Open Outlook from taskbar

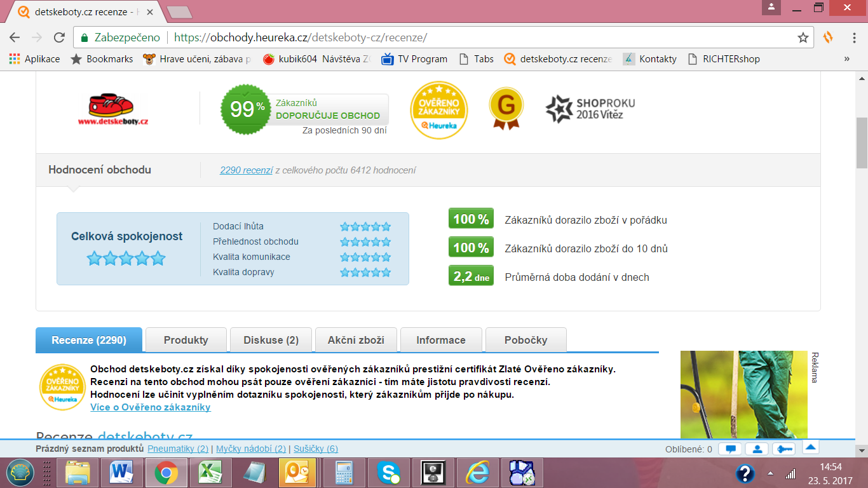click(297, 473)
